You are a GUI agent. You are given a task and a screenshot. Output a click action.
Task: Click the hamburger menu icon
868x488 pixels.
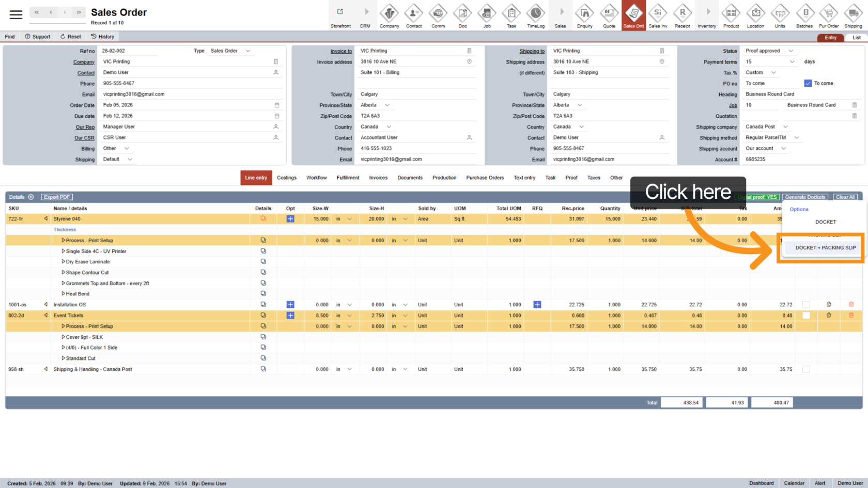[x=16, y=14]
